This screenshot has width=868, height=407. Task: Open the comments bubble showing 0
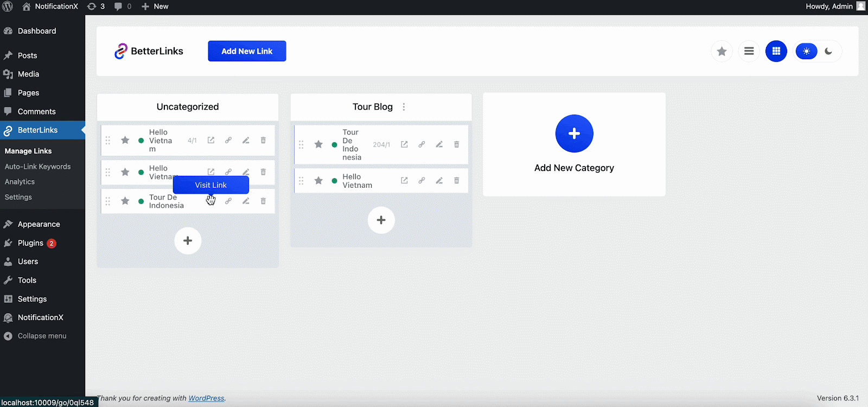tap(123, 7)
